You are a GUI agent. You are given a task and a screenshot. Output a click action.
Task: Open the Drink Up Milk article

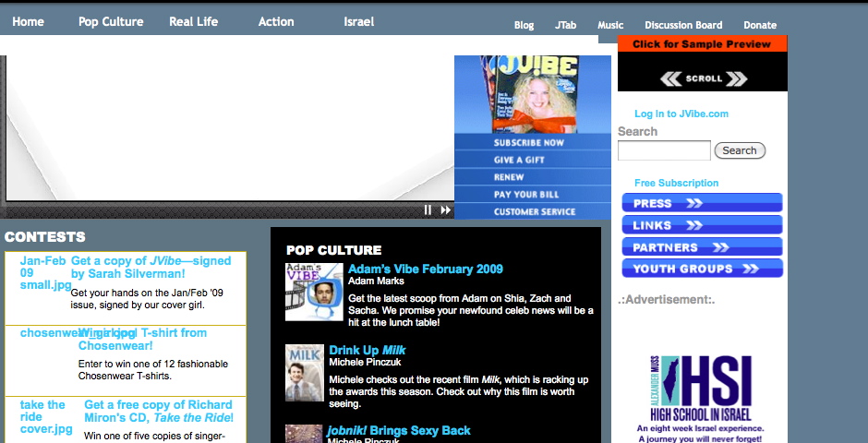367,350
